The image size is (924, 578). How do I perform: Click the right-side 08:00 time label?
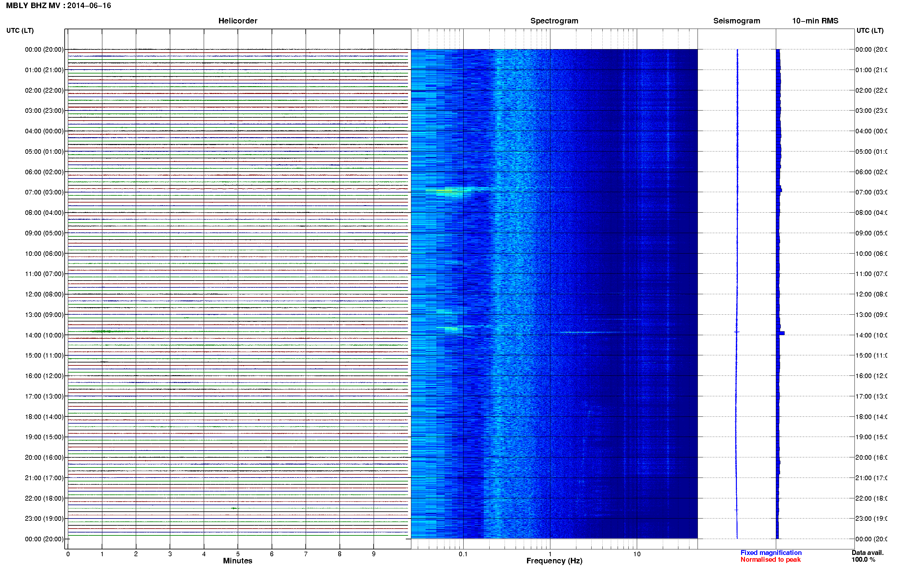871,213
